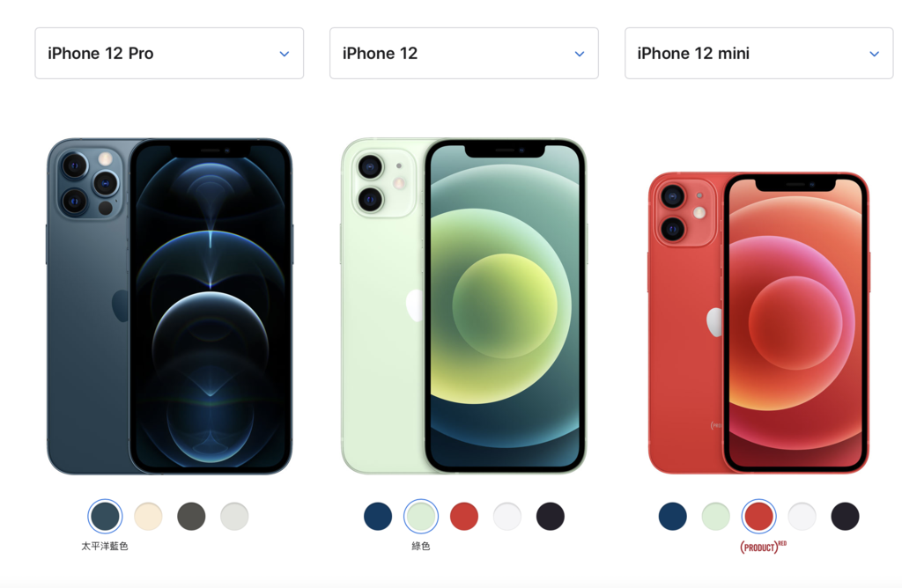
Task: Pick red color for iPhone 12
Action: click(x=464, y=516)
